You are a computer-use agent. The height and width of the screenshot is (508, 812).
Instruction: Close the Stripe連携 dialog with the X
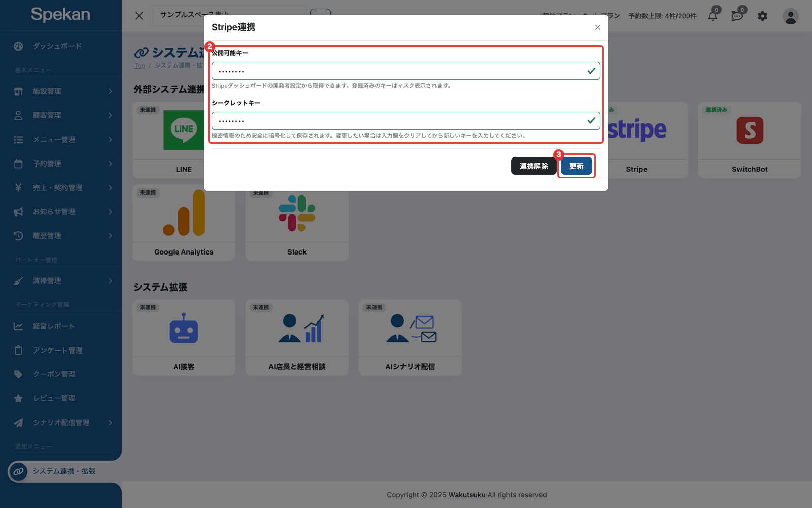point(598,27)
